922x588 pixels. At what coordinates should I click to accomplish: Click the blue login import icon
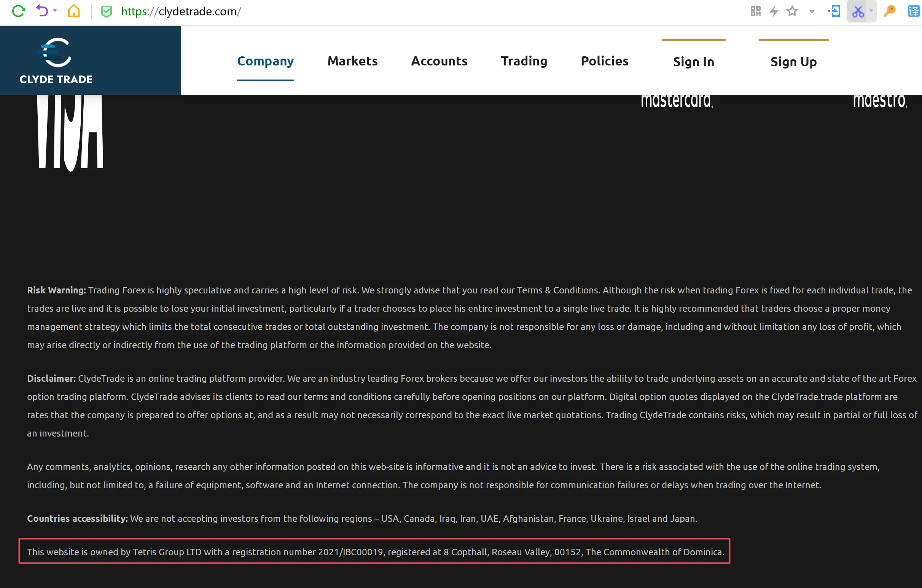834,11
